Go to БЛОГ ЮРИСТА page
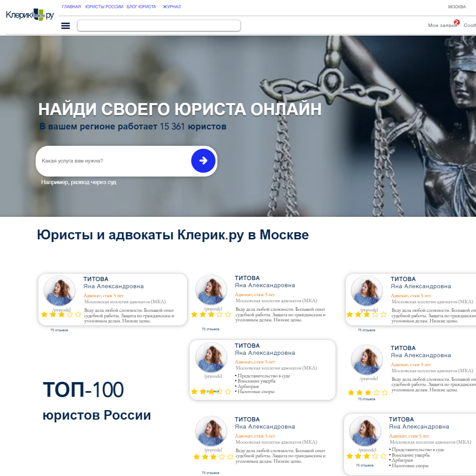The height and width of the screenshot is (476, 476). [141, 7]
